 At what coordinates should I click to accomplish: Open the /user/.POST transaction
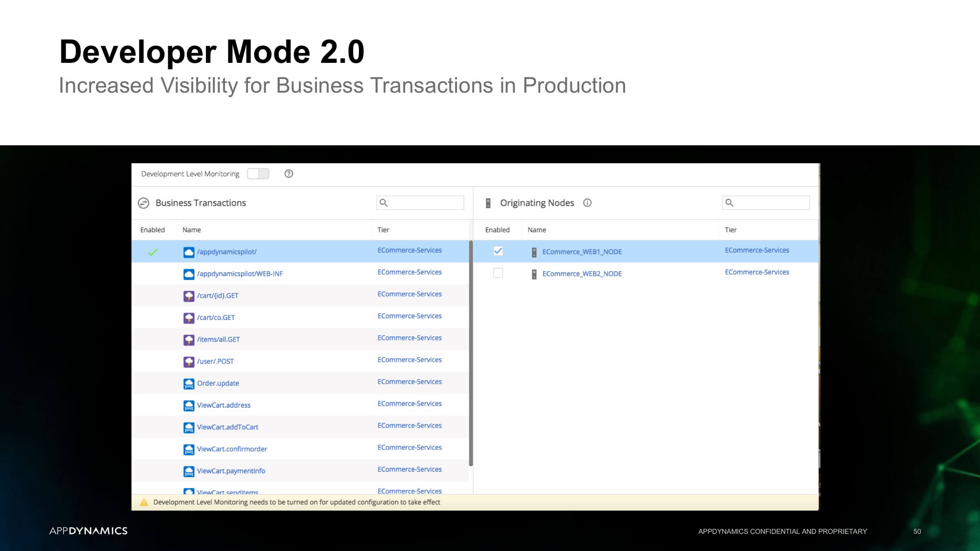[216, 362]
